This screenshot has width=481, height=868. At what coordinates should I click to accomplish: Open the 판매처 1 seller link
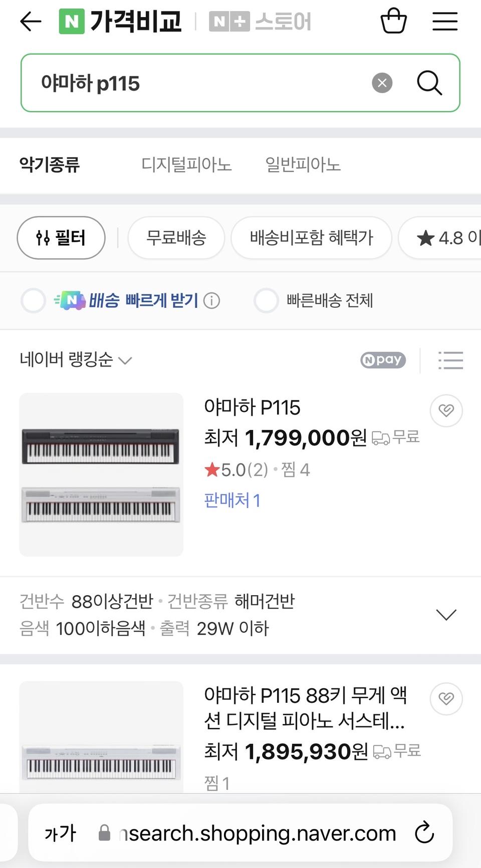(232, 500)
